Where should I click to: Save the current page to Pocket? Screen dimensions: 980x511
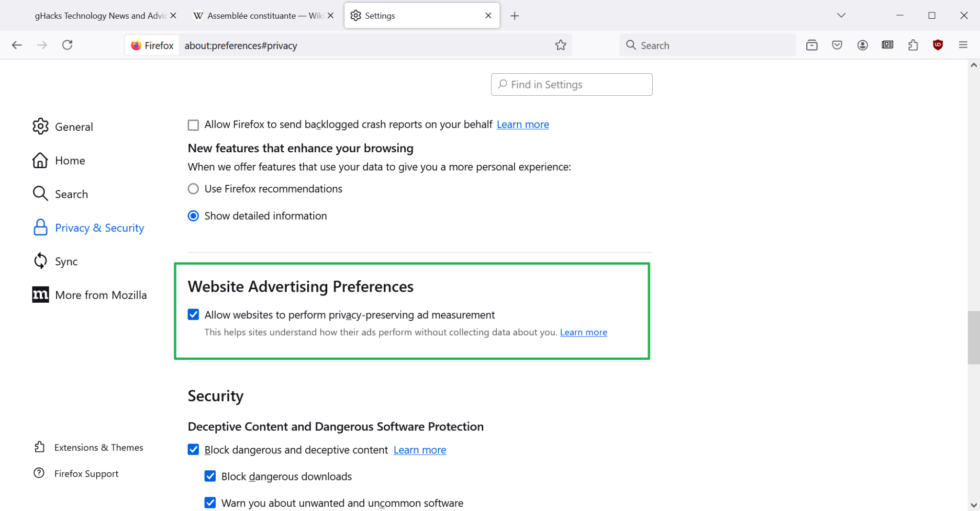click(x=837, y=45)
